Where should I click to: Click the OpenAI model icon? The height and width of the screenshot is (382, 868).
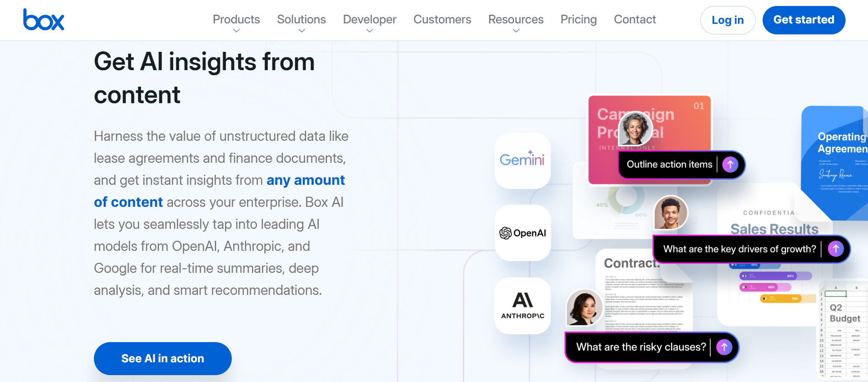point(522,233)
